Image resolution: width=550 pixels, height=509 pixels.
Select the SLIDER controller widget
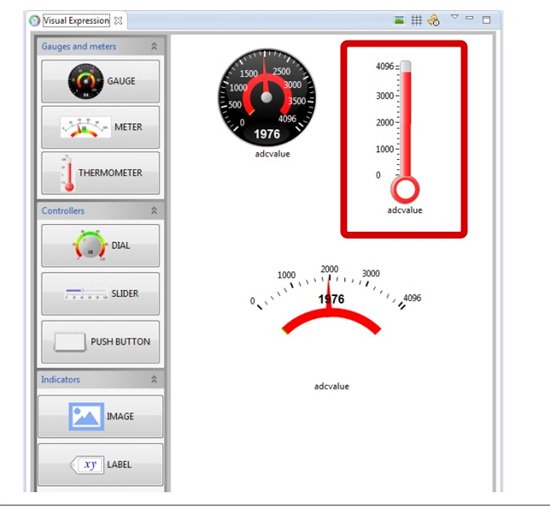(100, 294)
